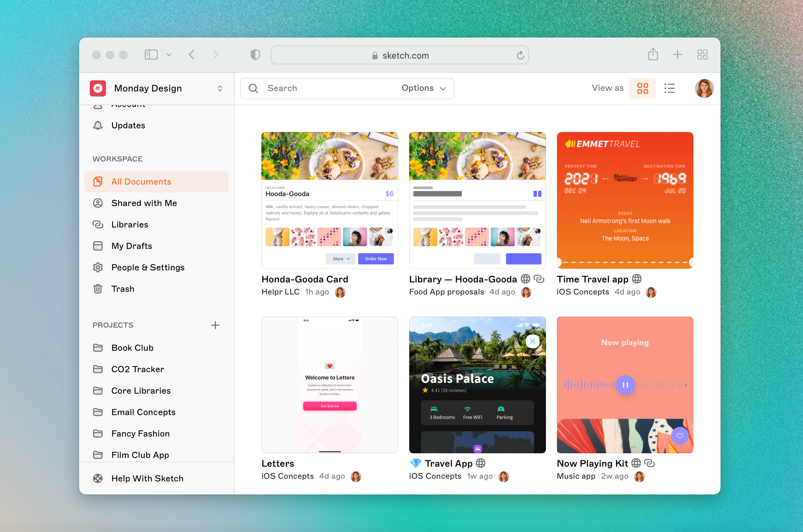This screenshot has height=532, width=803.
Task: Expand the search Options dropdown
Action: point(423,88)
